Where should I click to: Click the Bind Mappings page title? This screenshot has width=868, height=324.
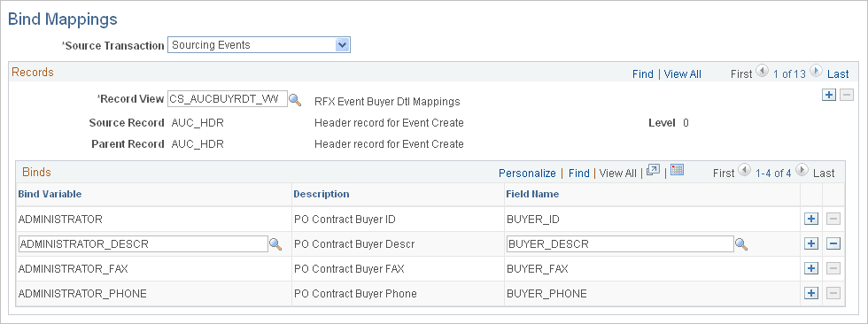click(63, 19)
